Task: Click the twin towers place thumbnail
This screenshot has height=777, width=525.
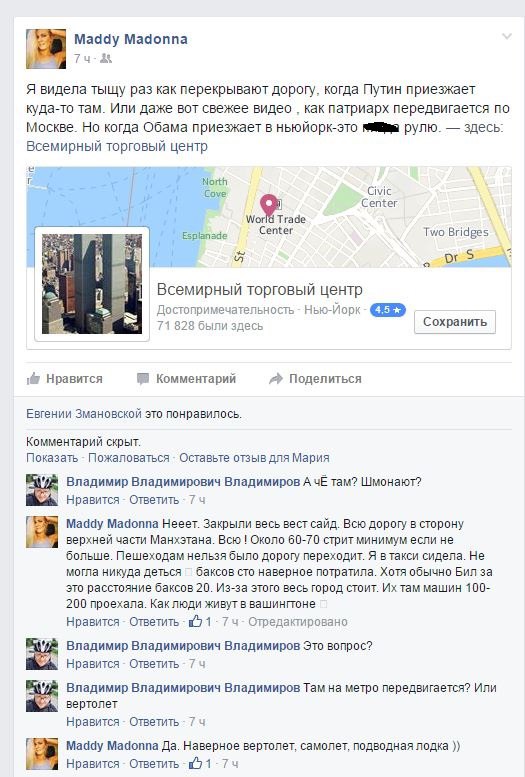Action: click(x=92, y=284)
